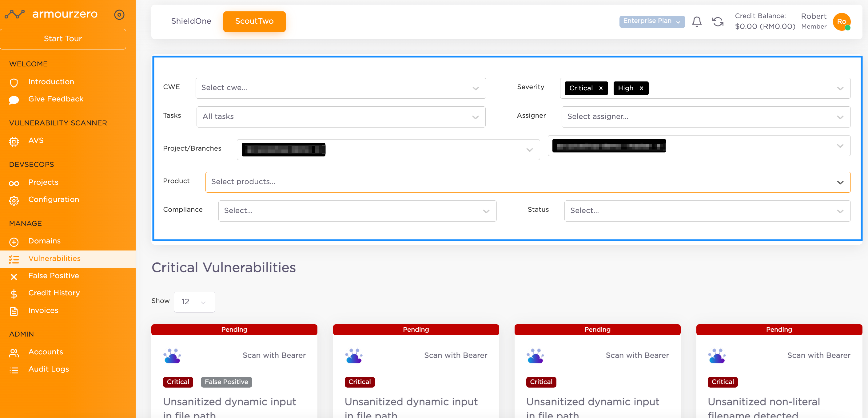868x418 pixels.
Task: Click the refresh sync icon
Action: 718,22
